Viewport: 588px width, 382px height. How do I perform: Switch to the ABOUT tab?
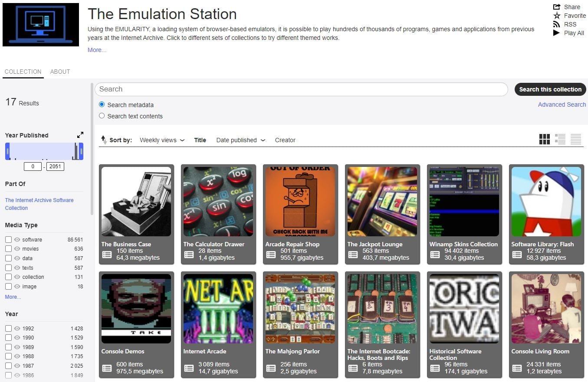(60, 72)
